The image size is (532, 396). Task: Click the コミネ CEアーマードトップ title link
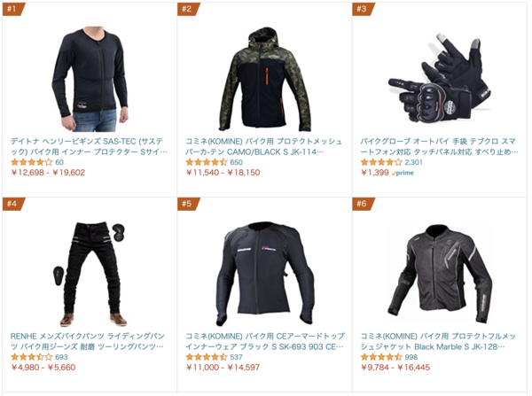point(265,341)
